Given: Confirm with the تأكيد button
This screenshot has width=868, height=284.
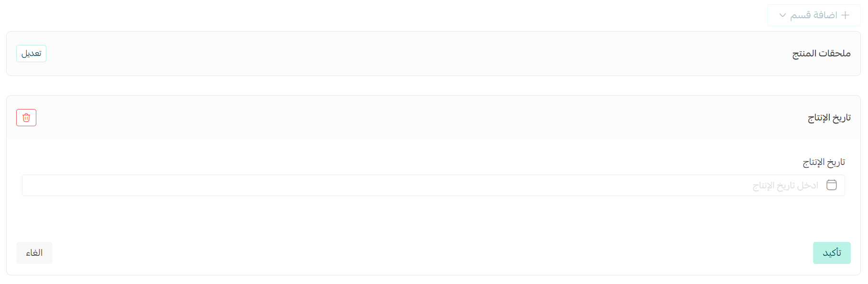Looking at the screenshot, I should click(832, 253).
